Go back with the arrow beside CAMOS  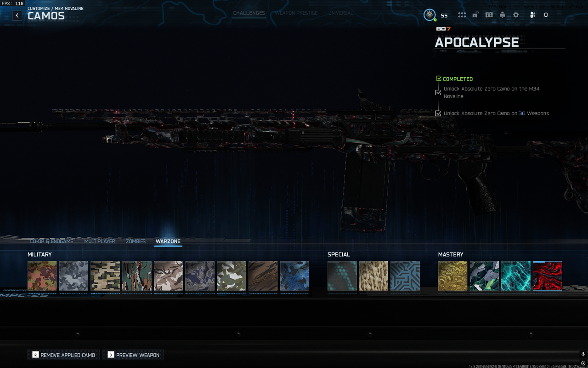(17, 15)
